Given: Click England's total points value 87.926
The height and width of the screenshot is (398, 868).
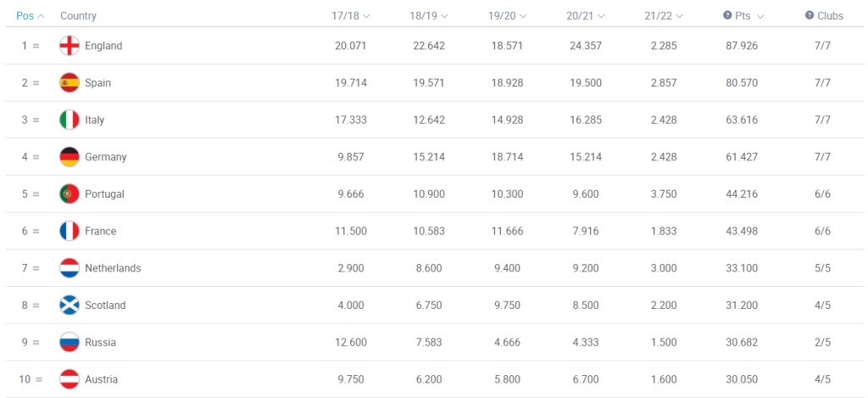Looking at the screenshot, I should click(x=743, y=46).
